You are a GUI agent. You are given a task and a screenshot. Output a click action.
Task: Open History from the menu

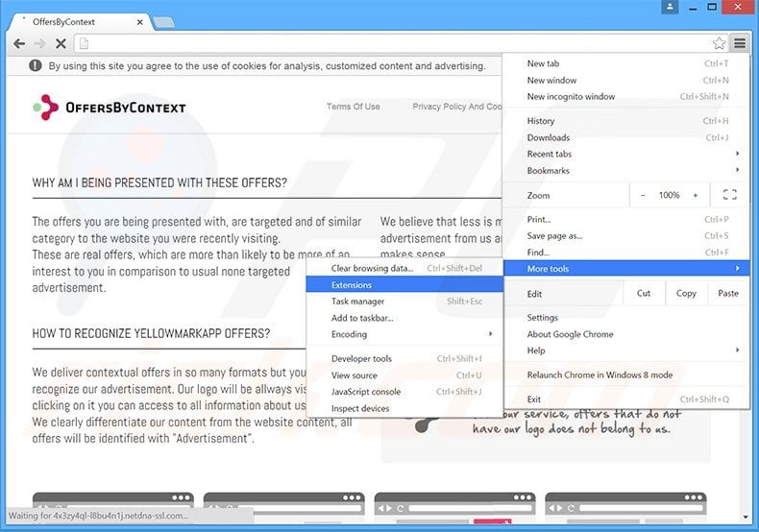(626, 121)
